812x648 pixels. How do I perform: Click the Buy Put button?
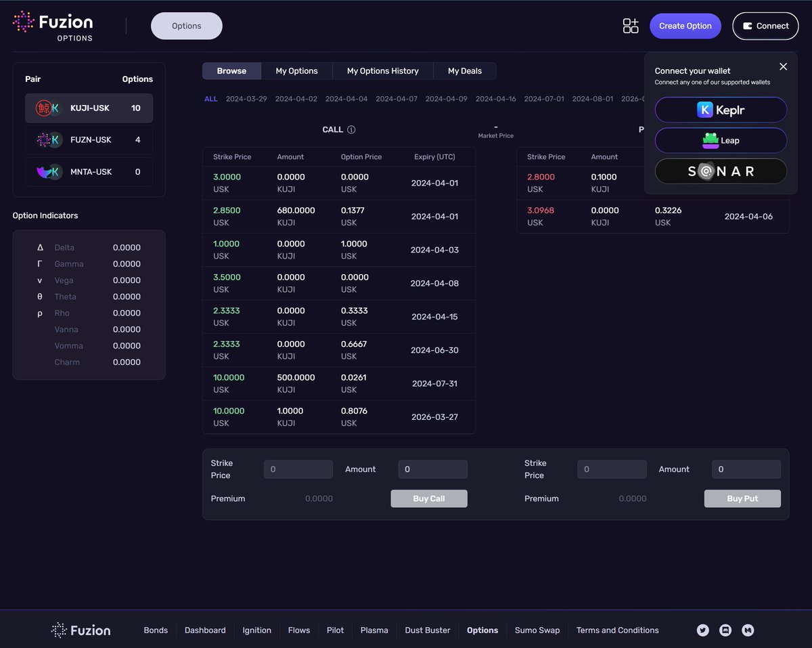point(742,498)
